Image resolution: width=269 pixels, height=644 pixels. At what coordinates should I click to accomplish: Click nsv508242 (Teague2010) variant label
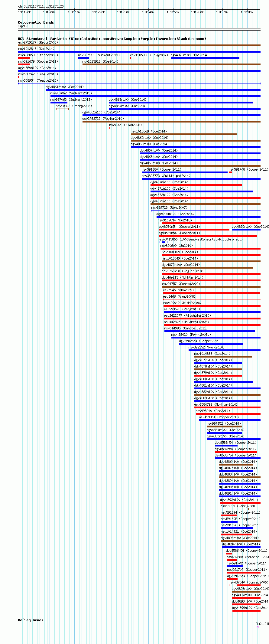[38, 74]
